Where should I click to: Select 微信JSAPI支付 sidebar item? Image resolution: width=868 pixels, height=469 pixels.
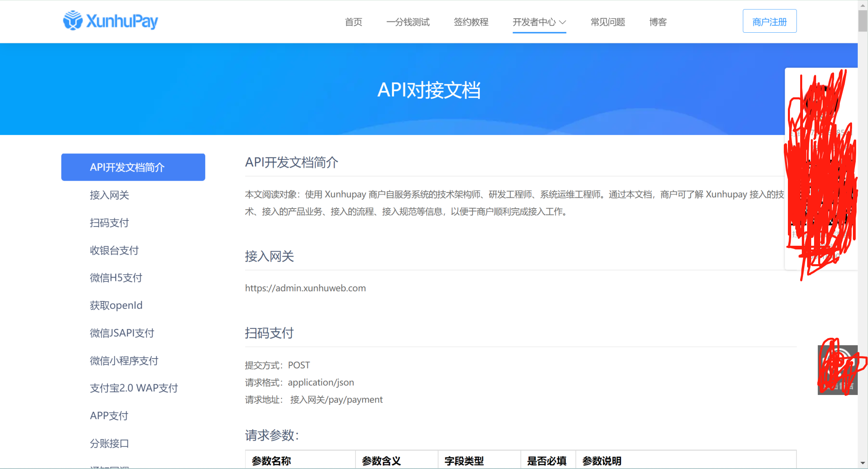point(122,333)
